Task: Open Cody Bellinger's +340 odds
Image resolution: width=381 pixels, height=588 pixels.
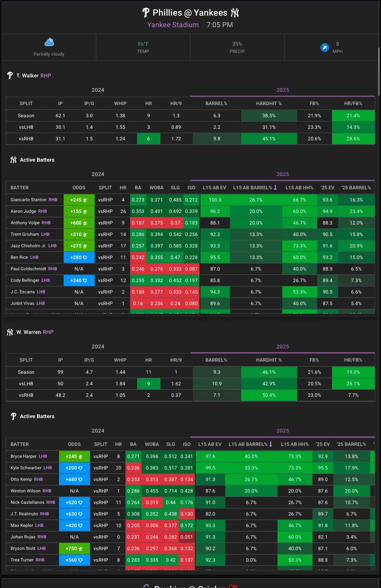Action: click(x=78, y=280)
